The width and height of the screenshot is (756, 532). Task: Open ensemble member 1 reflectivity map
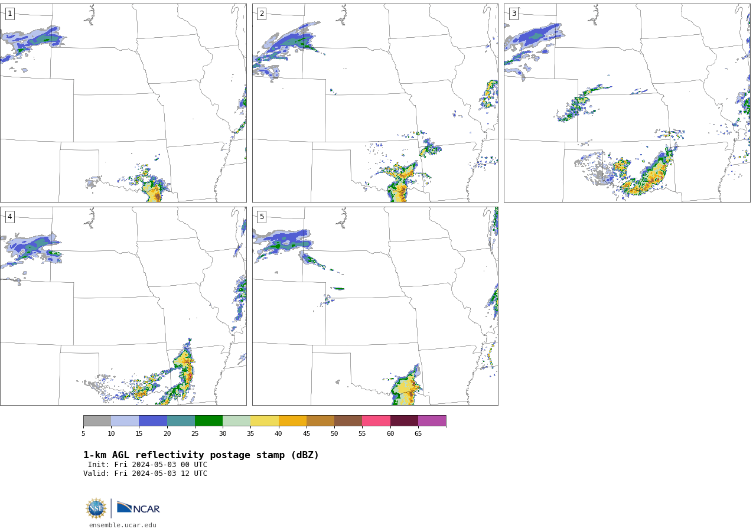[123, 103]
